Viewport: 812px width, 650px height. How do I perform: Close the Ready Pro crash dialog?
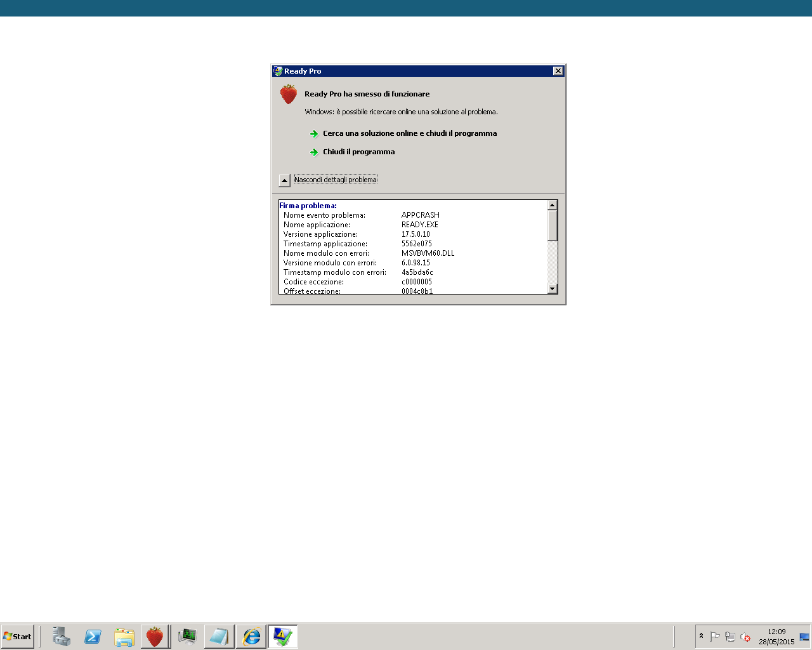(x=558, y=71)
